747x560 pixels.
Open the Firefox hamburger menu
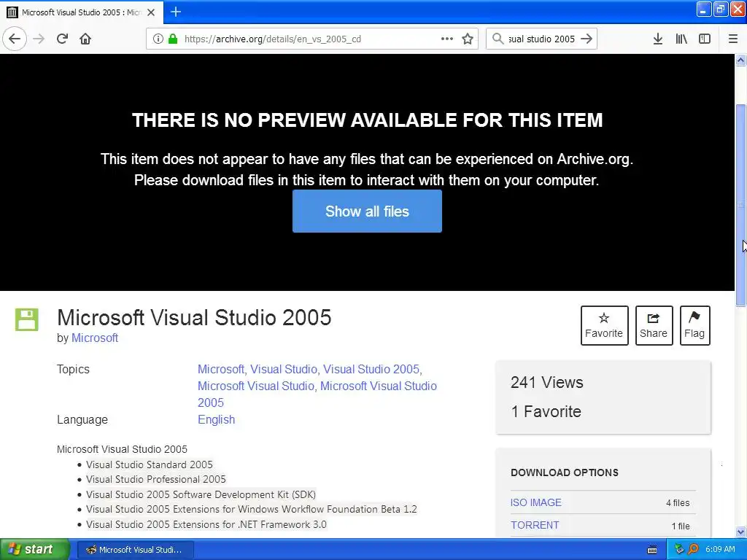732,39
